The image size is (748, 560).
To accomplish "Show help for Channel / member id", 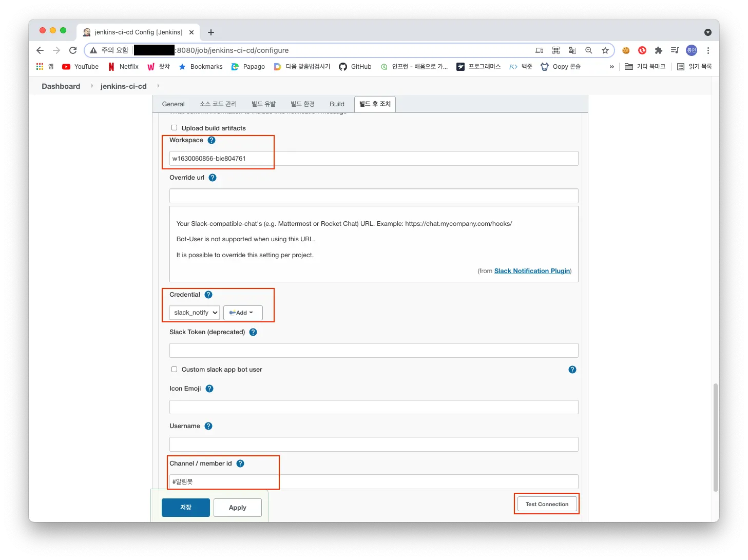I will coord(240,464).
